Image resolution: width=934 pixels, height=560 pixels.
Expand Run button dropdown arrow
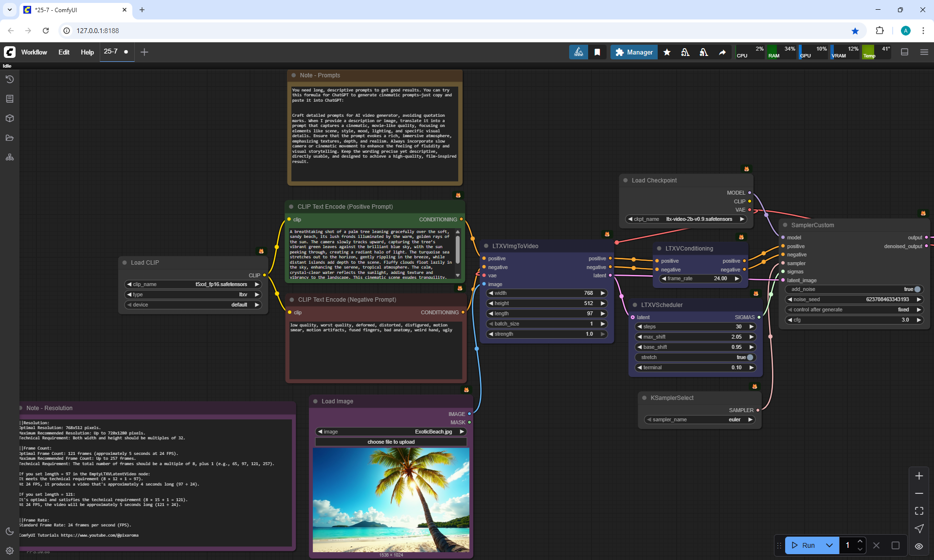click(829, 545)
